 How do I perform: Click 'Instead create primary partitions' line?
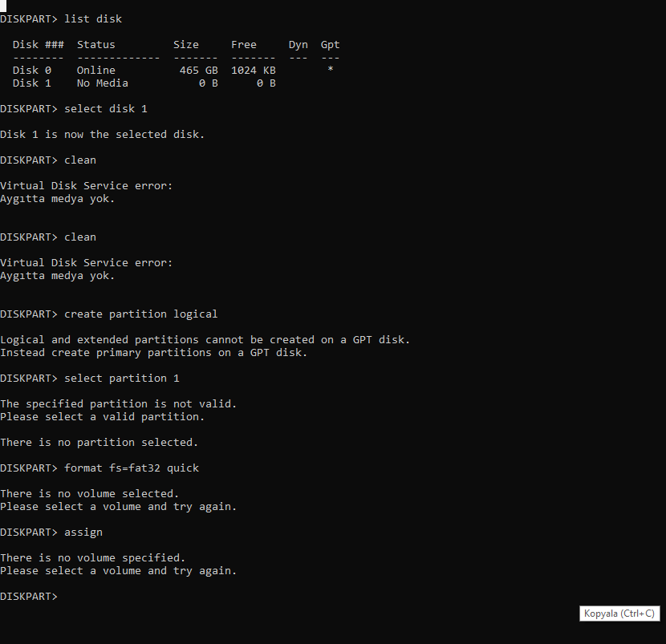point(154,353)
